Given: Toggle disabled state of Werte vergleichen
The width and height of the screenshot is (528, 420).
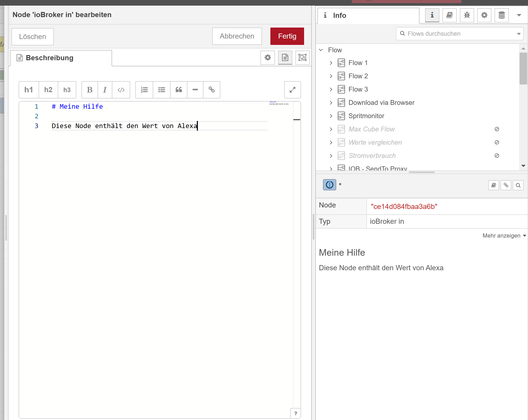Looking at the screenshot, I should click(x=497, y=142).
